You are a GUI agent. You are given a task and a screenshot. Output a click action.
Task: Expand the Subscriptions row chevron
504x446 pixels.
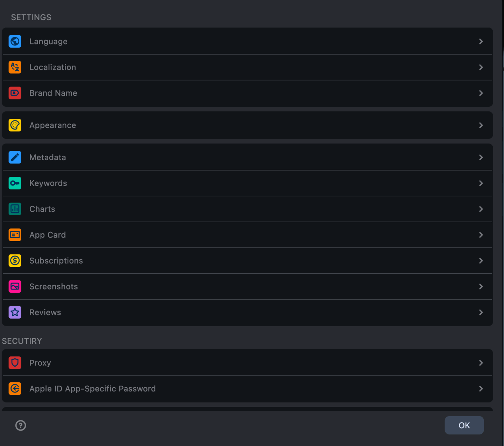coord(481,261)
